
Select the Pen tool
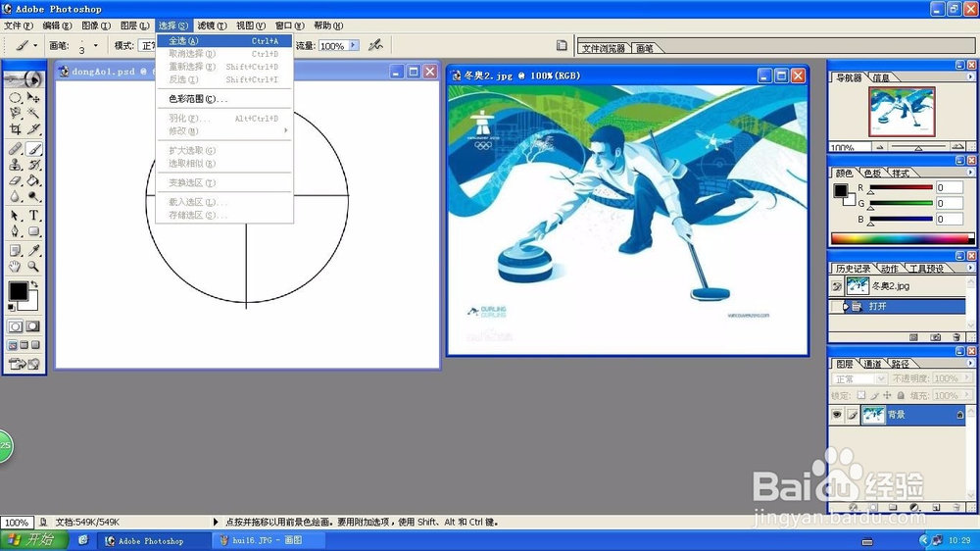pyautogui.click(x=15, y=231)
